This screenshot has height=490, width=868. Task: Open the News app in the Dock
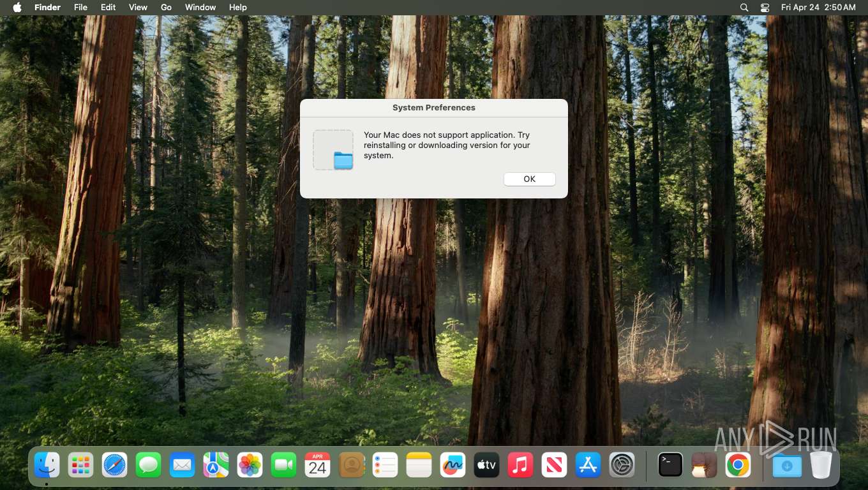[554, 465]
